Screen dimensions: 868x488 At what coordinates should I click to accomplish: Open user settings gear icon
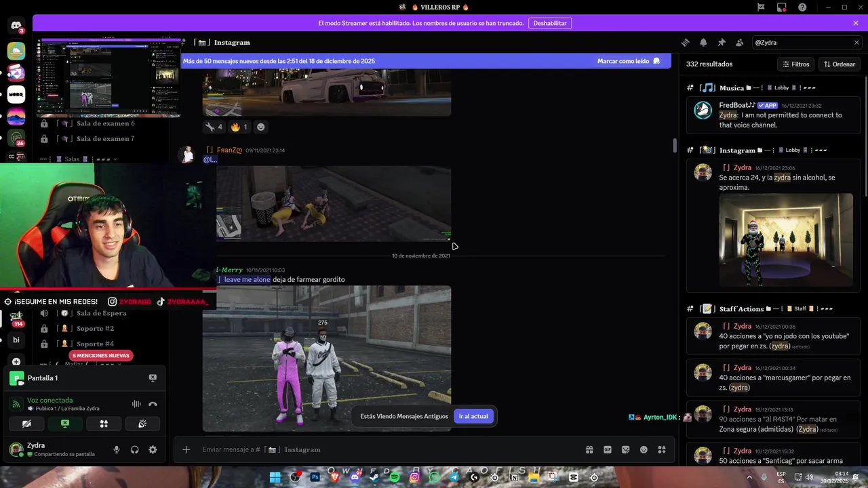point(153,449)
